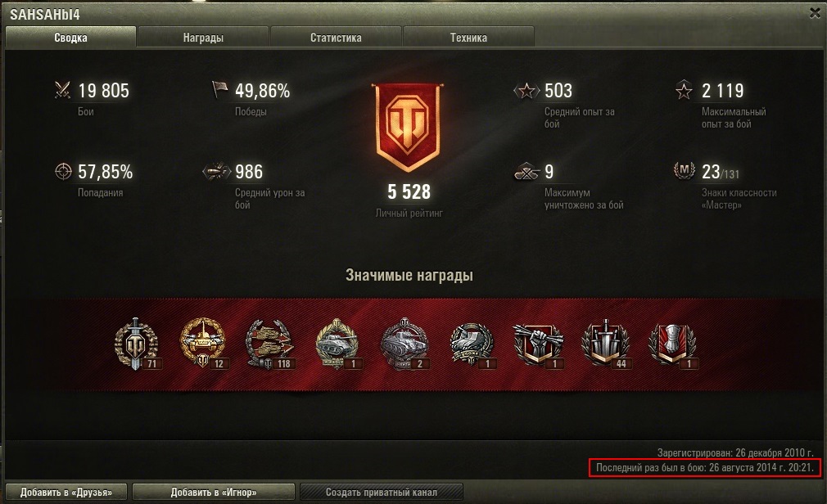The image size is (827, 504).
Task: Click Добавить в «Игнор» button
Action: coord(213,493)
